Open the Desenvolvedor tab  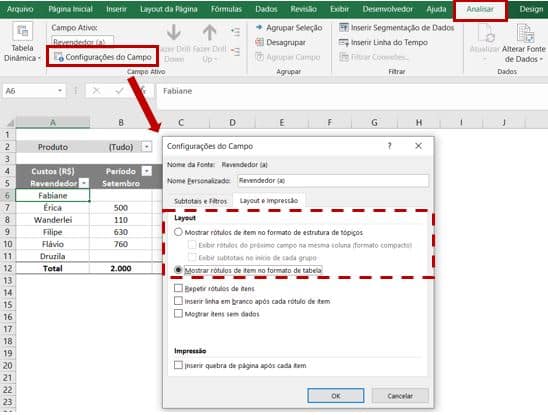click(x=388, y=9)
